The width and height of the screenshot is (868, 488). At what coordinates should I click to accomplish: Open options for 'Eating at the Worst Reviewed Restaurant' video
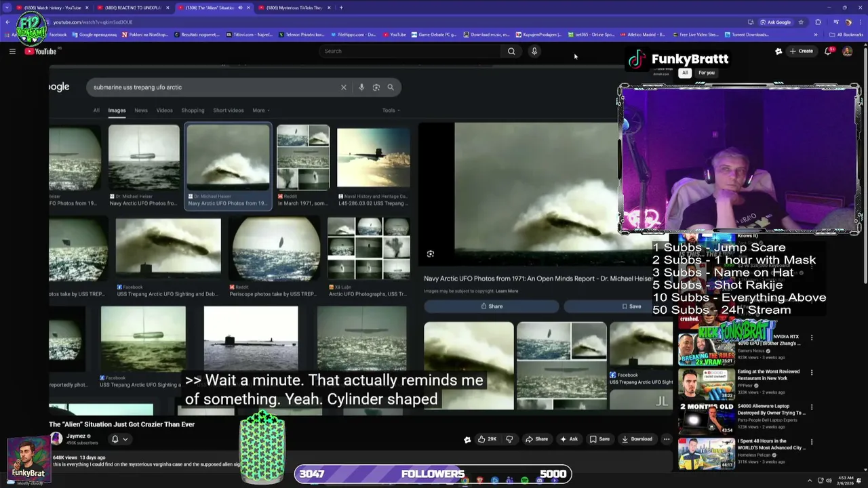[x=812, y=372]
